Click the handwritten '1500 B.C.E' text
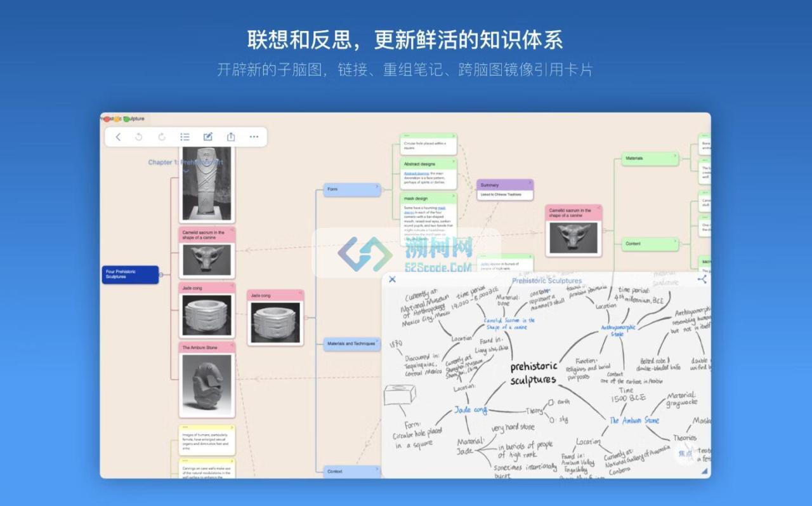 [x=628, y=399]
